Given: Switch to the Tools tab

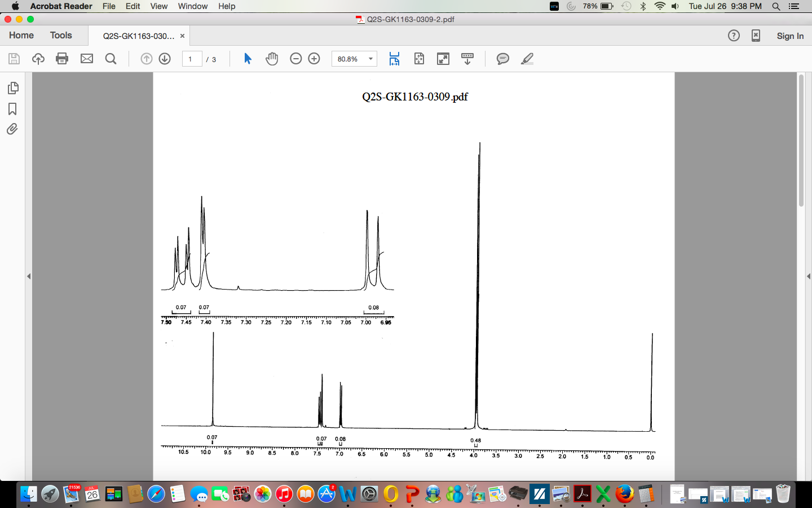Looking at the screenshot, I should (x=61, y=35).
